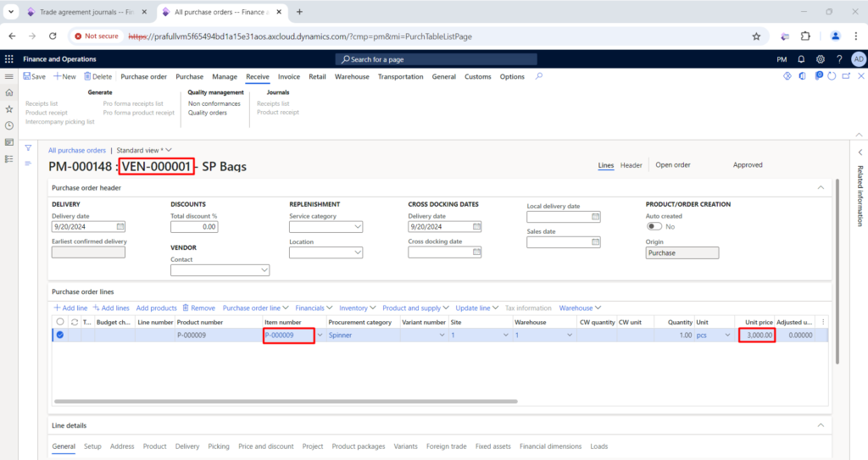
Task: Click Total discount % field
Action: click(194, 226)
